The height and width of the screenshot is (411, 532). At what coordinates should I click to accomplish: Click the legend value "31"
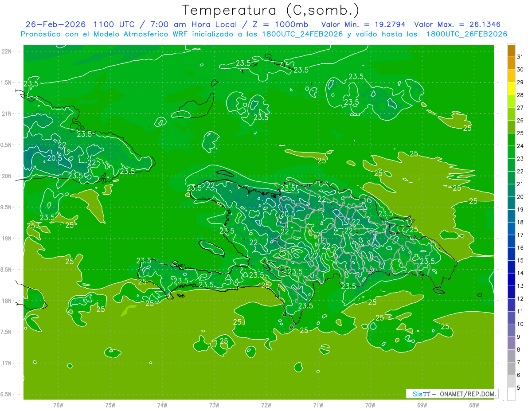[520, 57]
